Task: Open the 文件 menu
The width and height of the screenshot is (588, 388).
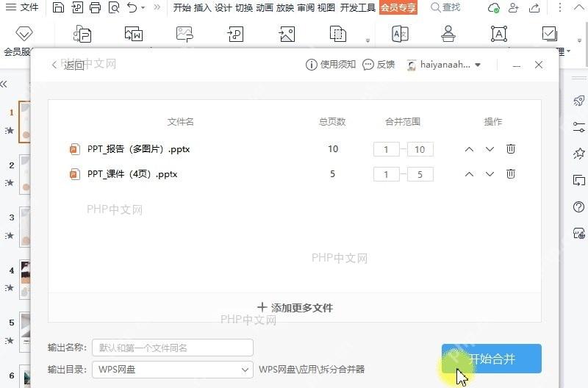Action: point(23,7)
